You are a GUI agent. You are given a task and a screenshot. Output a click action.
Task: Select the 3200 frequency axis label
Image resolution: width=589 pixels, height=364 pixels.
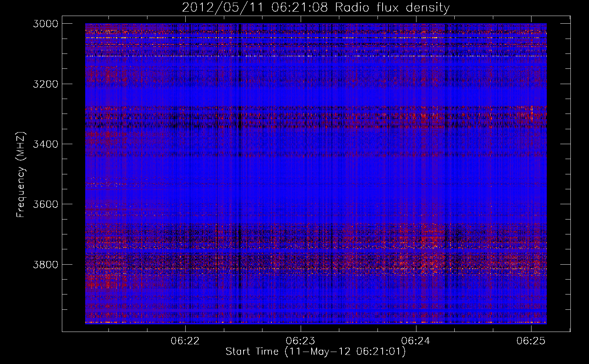pyautogui.click(x=46, y=84)
